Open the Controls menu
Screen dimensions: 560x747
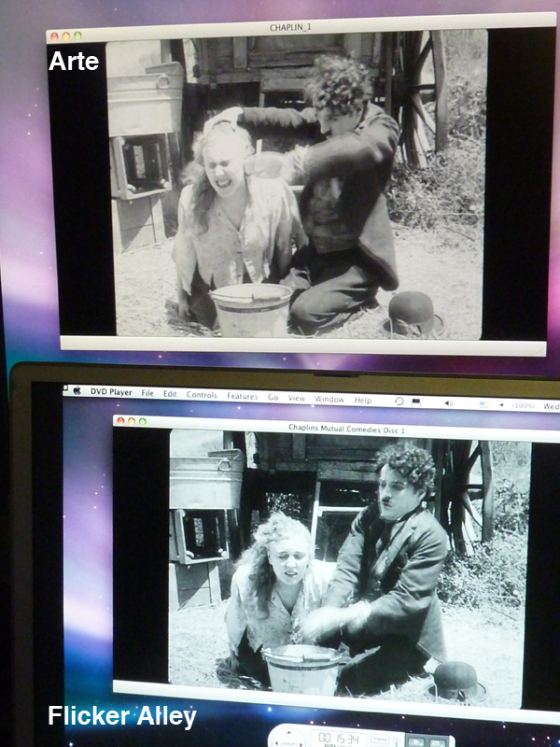pyautogui.click(x=202, y=394)
